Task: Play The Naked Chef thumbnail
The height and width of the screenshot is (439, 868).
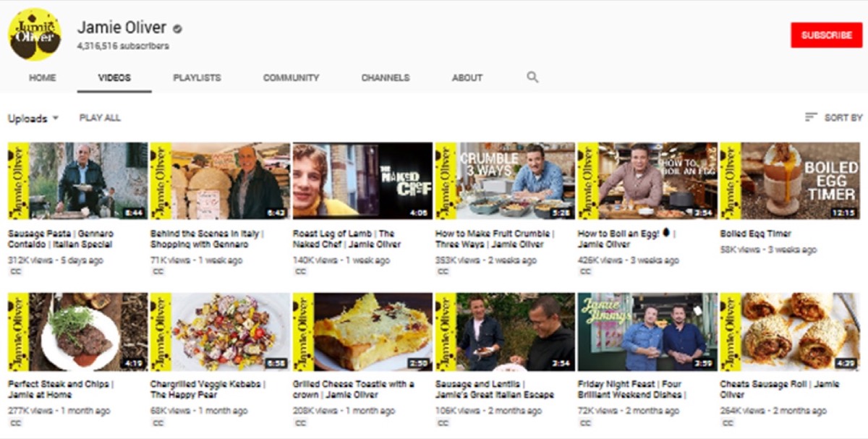Action: (362, 181)
